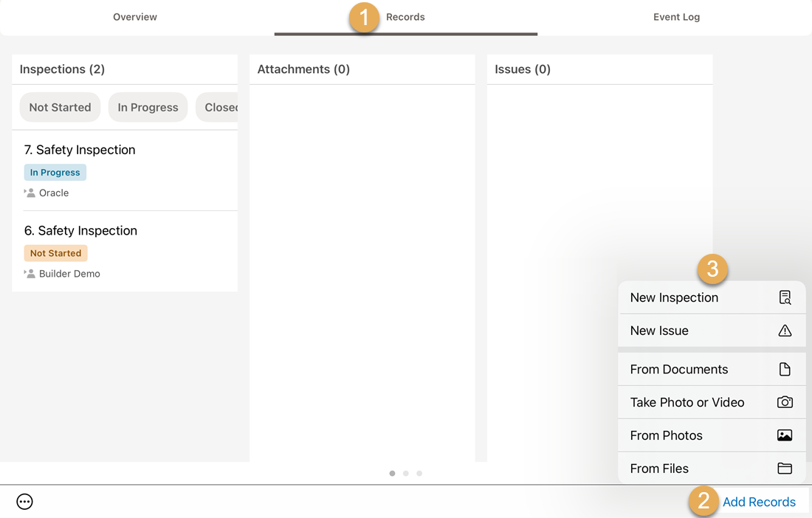Screen dimensions: 812x518
Task: Click the From Documents page icon
Action: pyautogui.click(x=785, y=369)
